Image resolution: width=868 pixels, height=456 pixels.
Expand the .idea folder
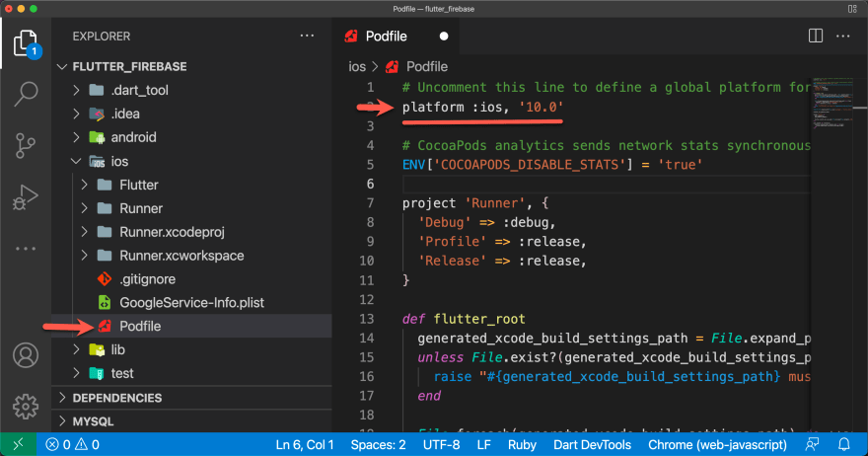pos(76,114)
